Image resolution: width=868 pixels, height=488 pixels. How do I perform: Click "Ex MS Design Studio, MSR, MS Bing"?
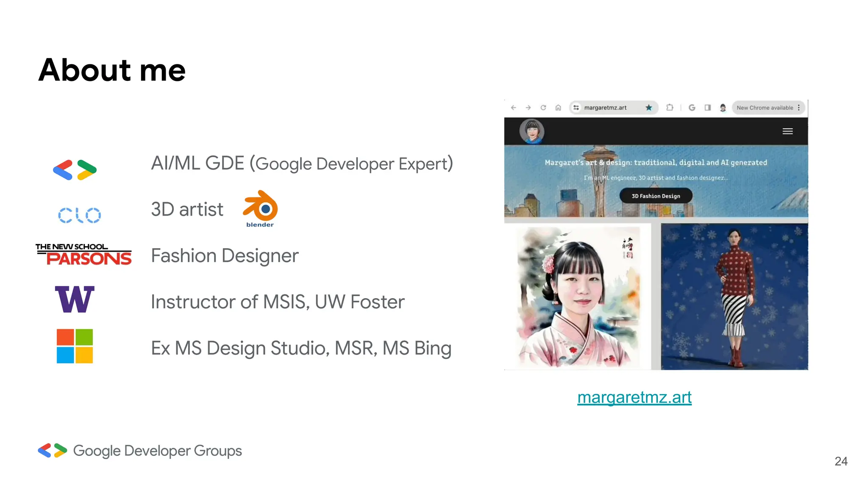(301, 348)
